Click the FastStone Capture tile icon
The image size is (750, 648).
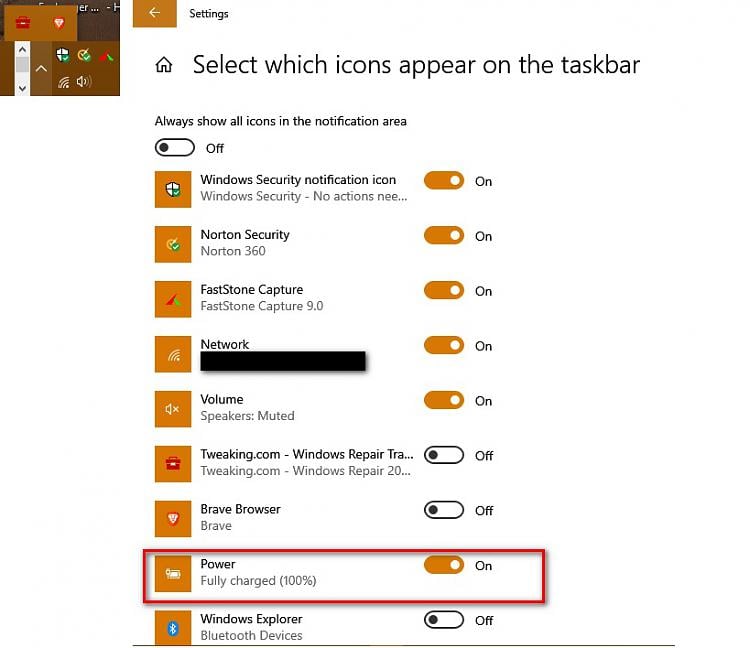point(173,299)
